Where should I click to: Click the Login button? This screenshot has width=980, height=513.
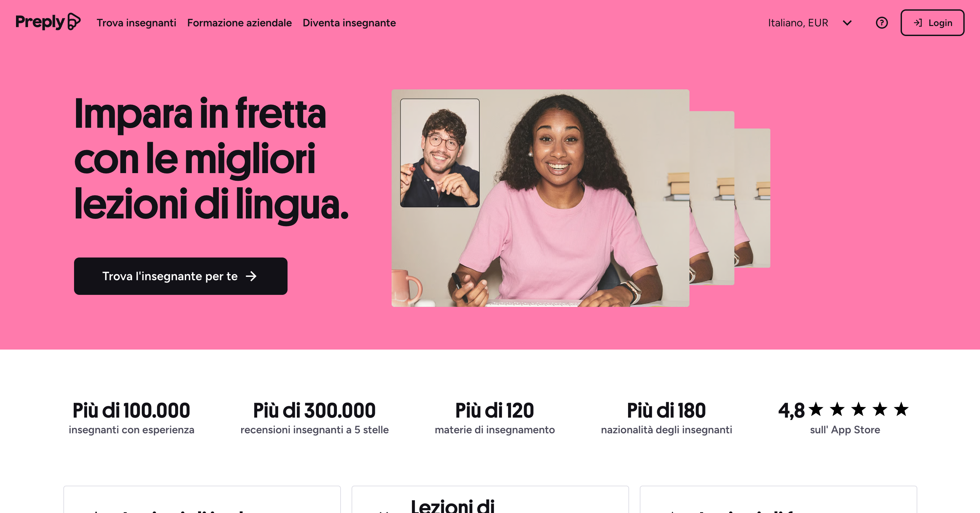click(932, 23)
